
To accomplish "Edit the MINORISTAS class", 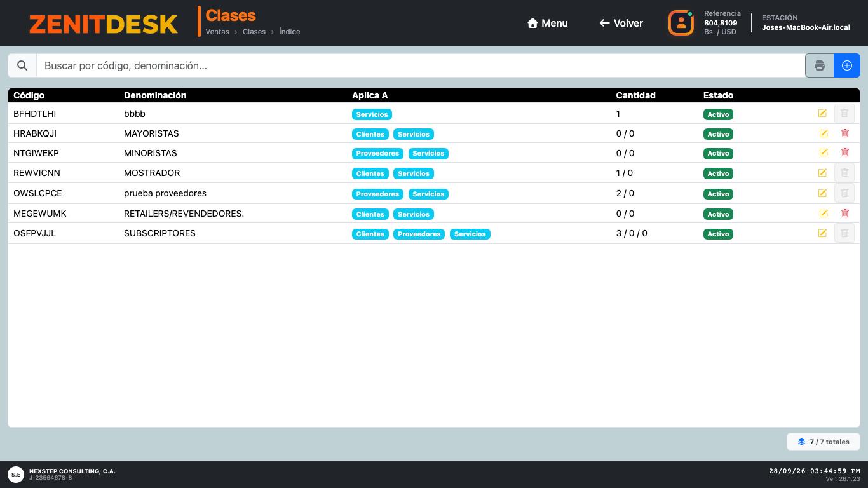I will tap(824, 152).
